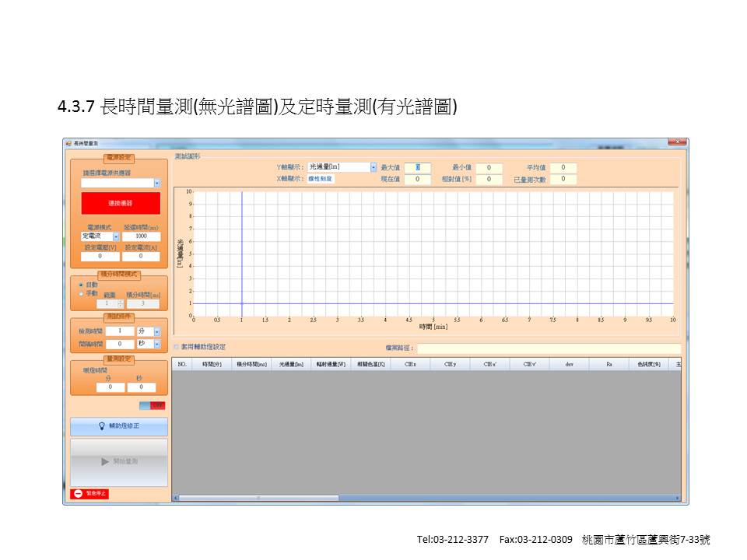Screen dimensions: 747x560
Task: Click the play icon on 開始量測
Action: click(x=105, y=461)
